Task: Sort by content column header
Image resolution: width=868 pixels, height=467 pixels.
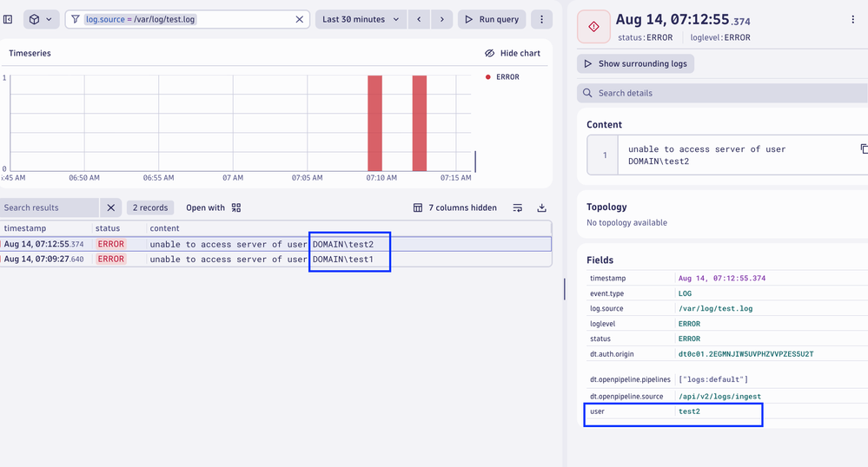Action: pos(164,228)
